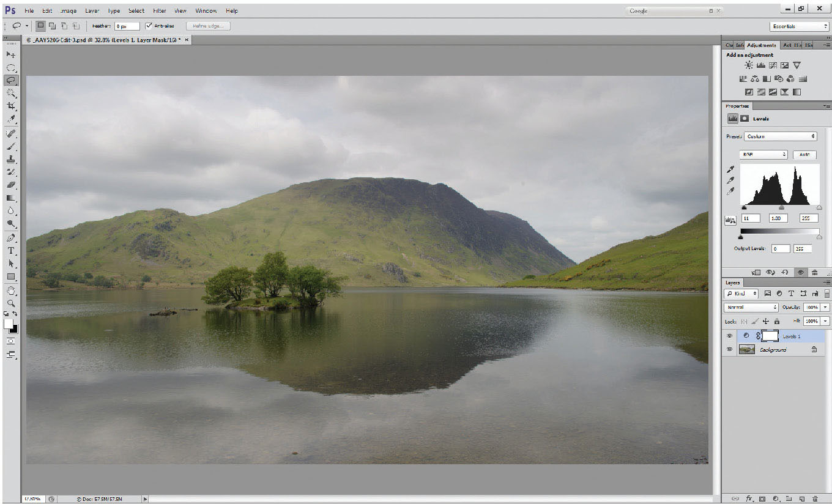Select the Eyedropper tool in the toolbox
The image size is (832, 504).
point(11,119)
